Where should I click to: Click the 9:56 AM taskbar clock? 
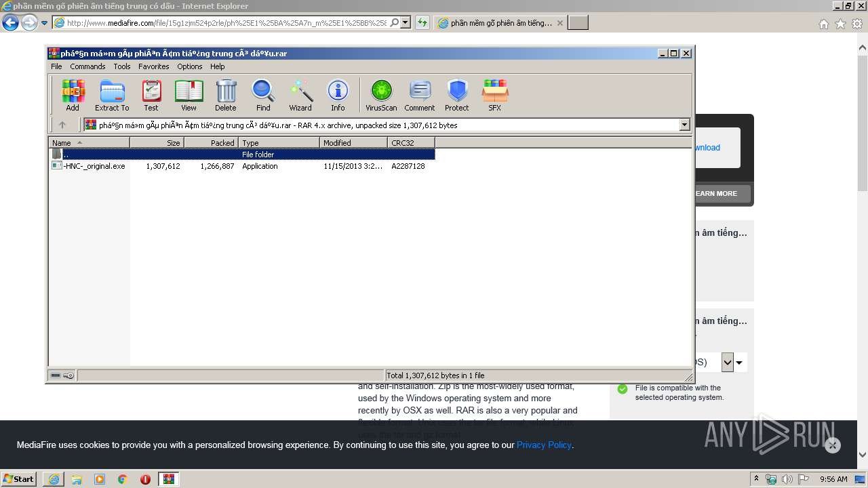coord(833,479)
